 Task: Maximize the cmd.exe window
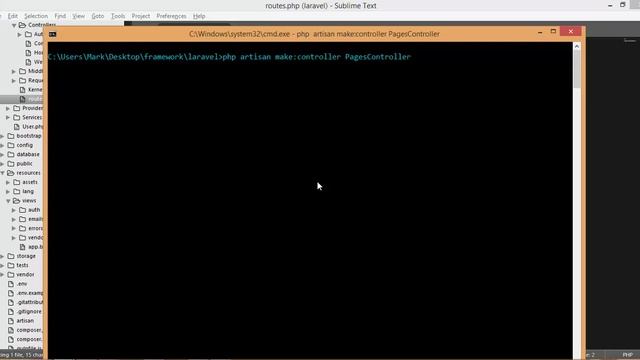(x=553, y=31)
